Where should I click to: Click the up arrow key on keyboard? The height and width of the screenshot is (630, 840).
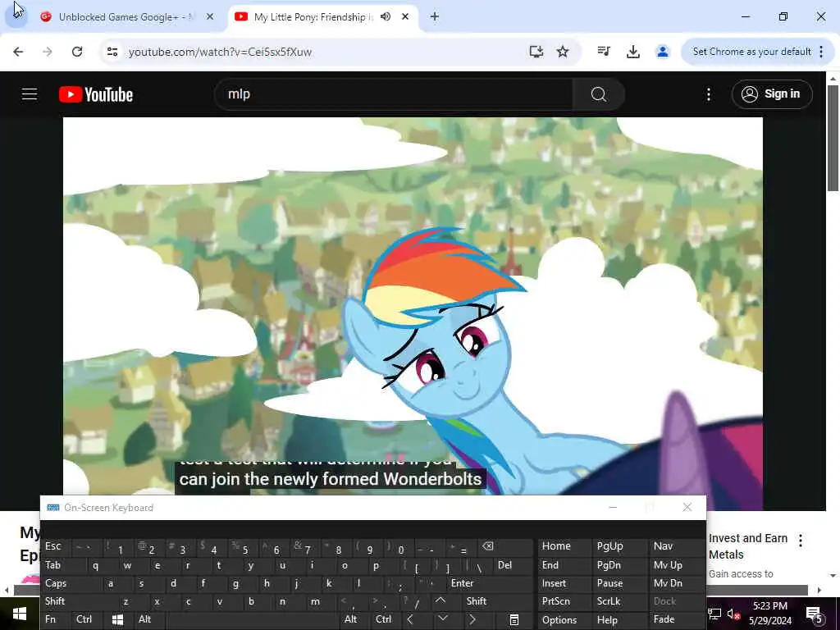[x=441, y=601]
